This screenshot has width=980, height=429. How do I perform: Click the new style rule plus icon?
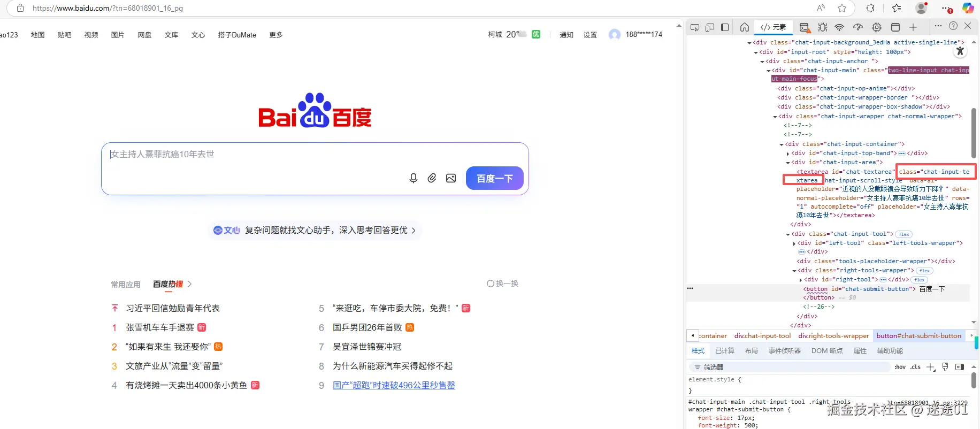click(x=931, y=367)
